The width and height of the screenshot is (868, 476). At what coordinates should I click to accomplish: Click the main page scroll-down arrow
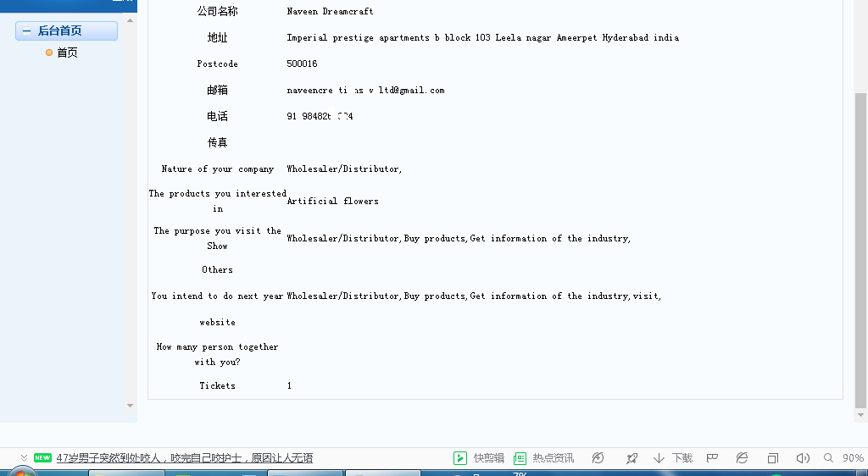click(x=860, y=415)
